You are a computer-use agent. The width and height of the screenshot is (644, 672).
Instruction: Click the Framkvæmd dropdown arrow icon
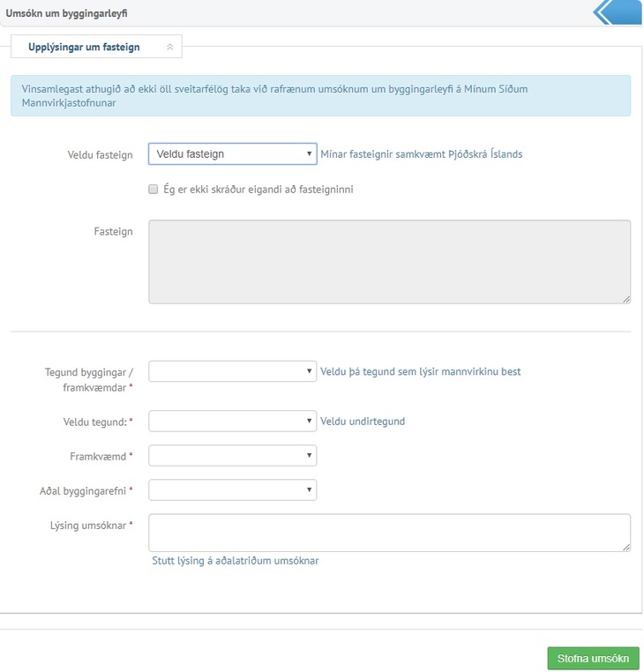click(309, 456)
